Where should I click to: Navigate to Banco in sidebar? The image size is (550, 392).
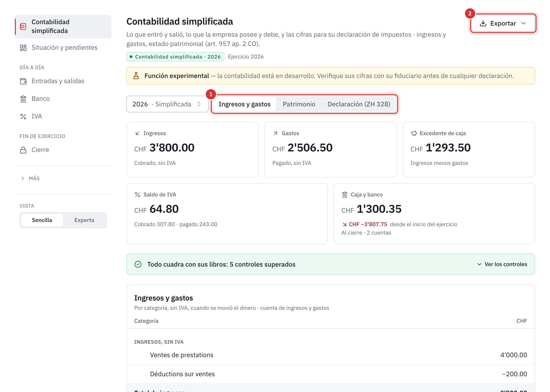[x=63, y=99]
